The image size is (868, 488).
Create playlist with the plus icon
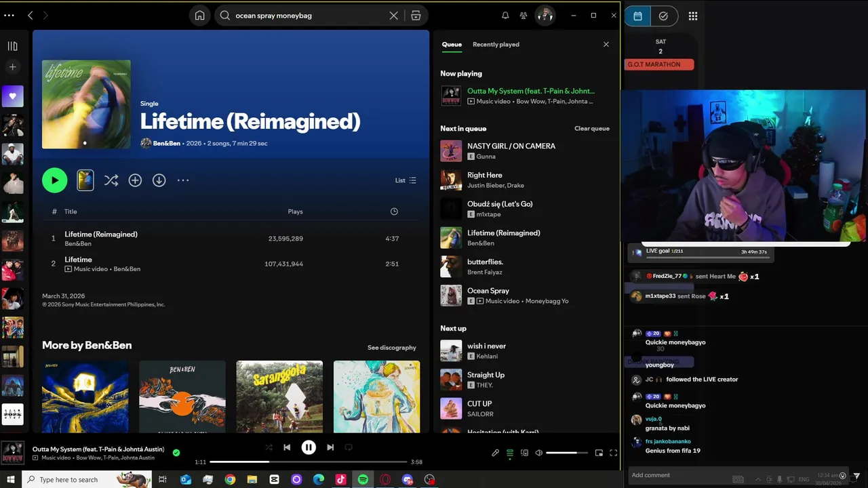click(x=12, y=66)
